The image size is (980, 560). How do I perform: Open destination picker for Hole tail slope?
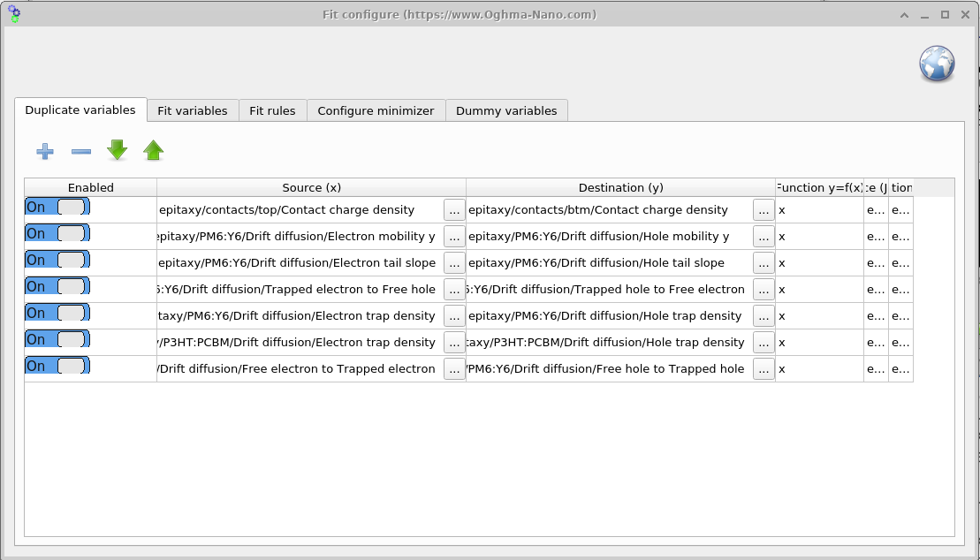(x=762, y=262)
